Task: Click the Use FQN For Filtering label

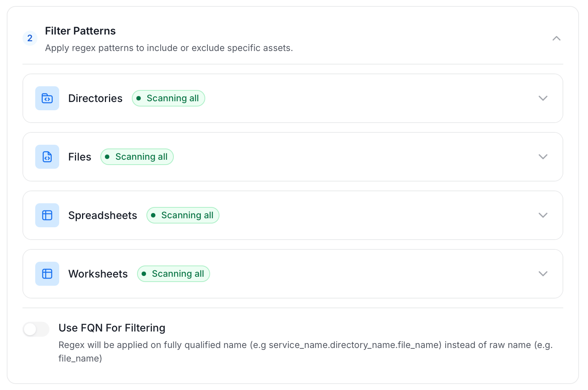Action: point(112,328)
